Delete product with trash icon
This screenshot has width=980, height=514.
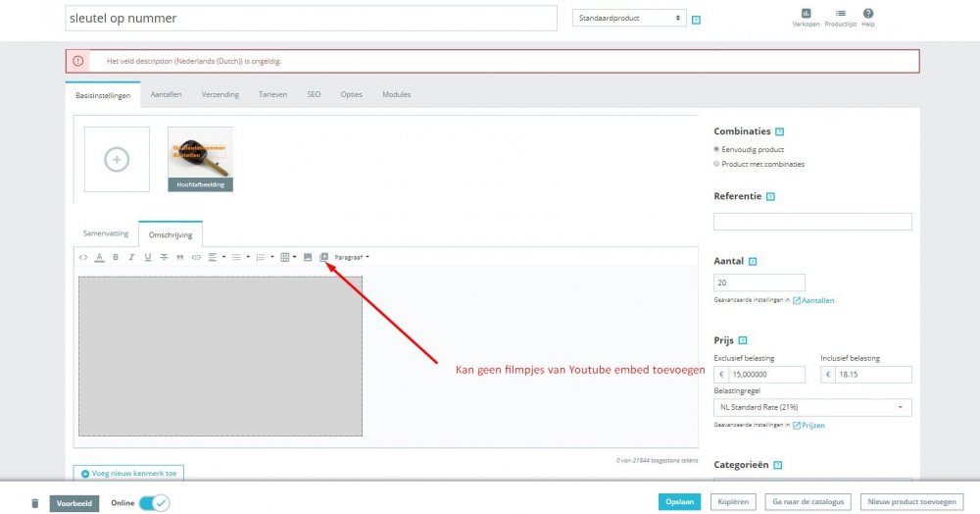click(x=35, y=503)
